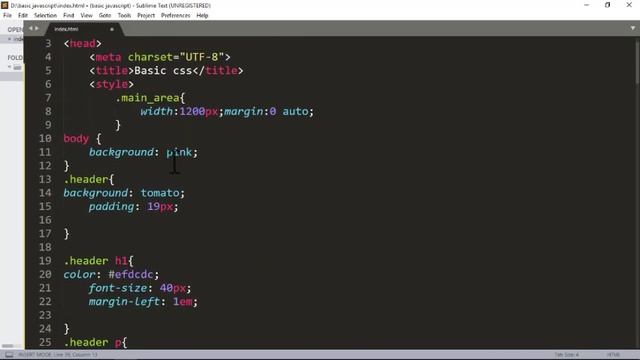
Task: Click the 'h1' selector on line 19
Action: (x=121, y=261)
